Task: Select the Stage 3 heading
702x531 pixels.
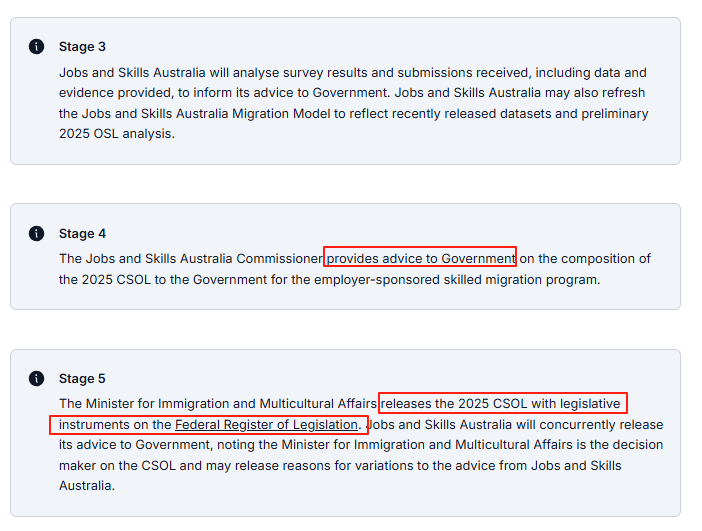Action: (x=82, y=47)
